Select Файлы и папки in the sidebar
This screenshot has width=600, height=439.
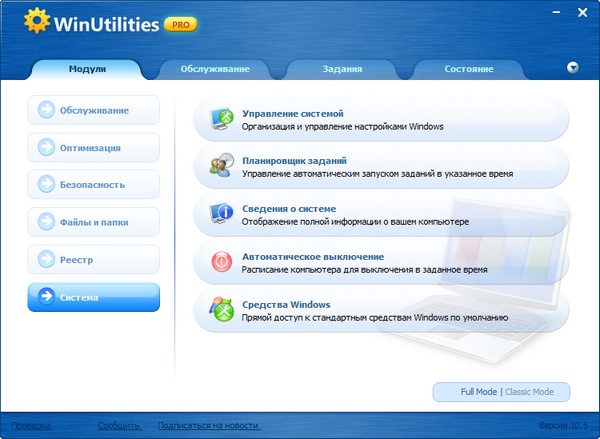click(93, 222)
